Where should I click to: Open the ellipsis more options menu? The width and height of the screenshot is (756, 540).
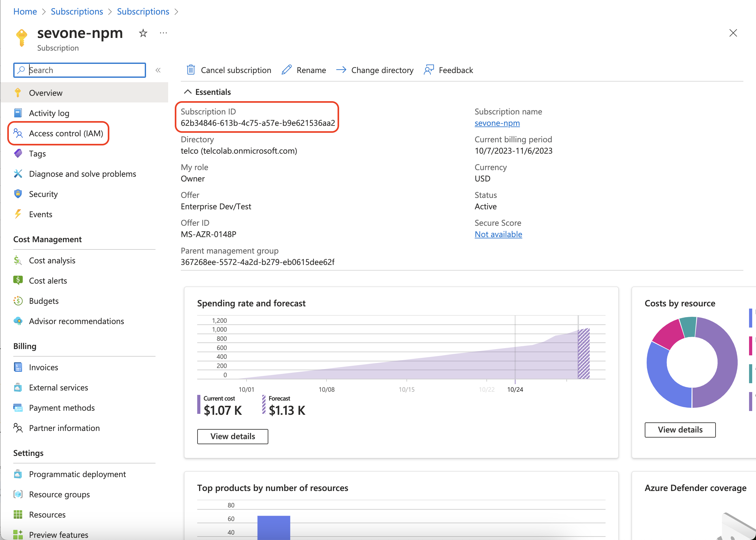point(163,33)
